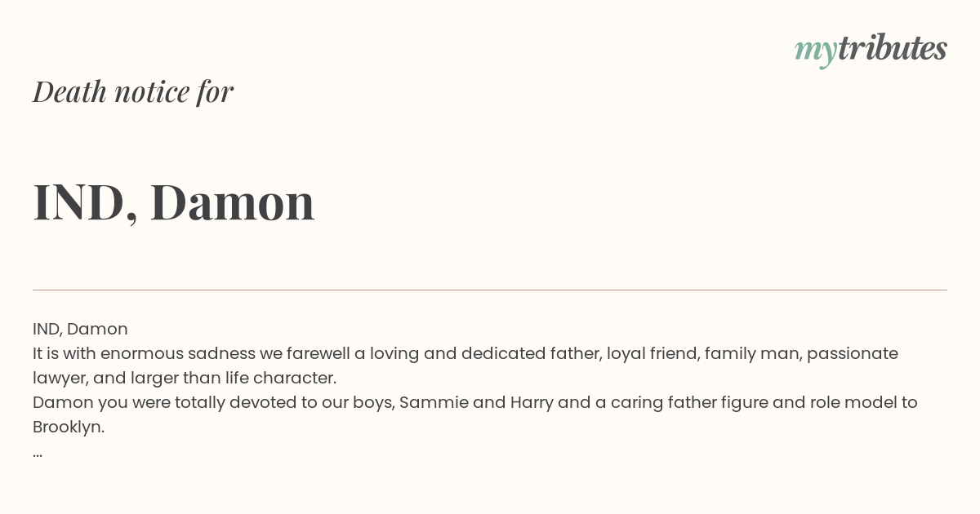Click the dark "tributes" part of logo

click(892, 49)
